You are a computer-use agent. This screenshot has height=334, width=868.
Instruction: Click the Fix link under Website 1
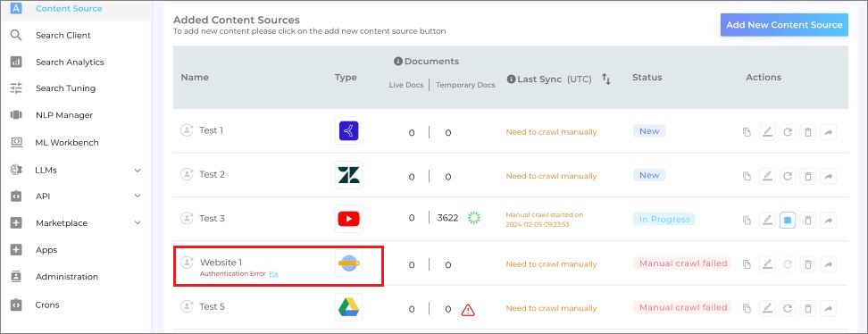(273, 273)
